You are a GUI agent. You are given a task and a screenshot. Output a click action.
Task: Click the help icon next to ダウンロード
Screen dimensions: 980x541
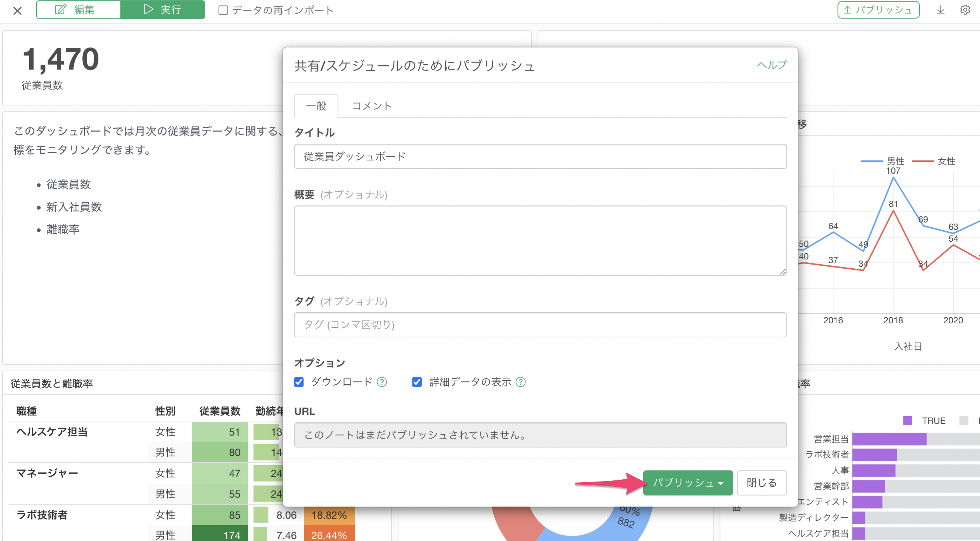(x=381, y=382)
